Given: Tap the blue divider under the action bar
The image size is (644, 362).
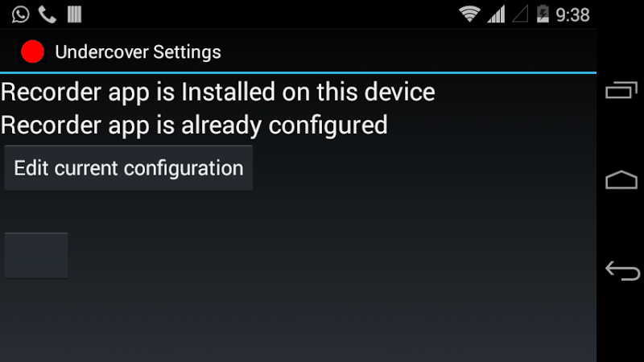Looking at the screenshot, I should [x=298, y=72].
